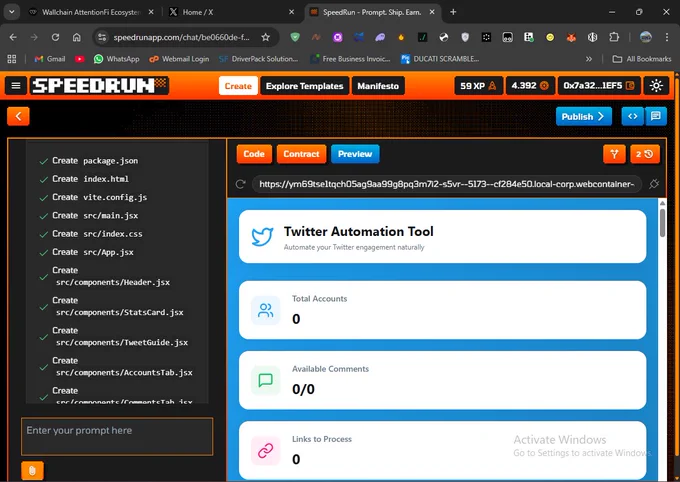This screenshot has height=482, width=680.
Task: Click the Publish button
Action: tap(584, 116)
